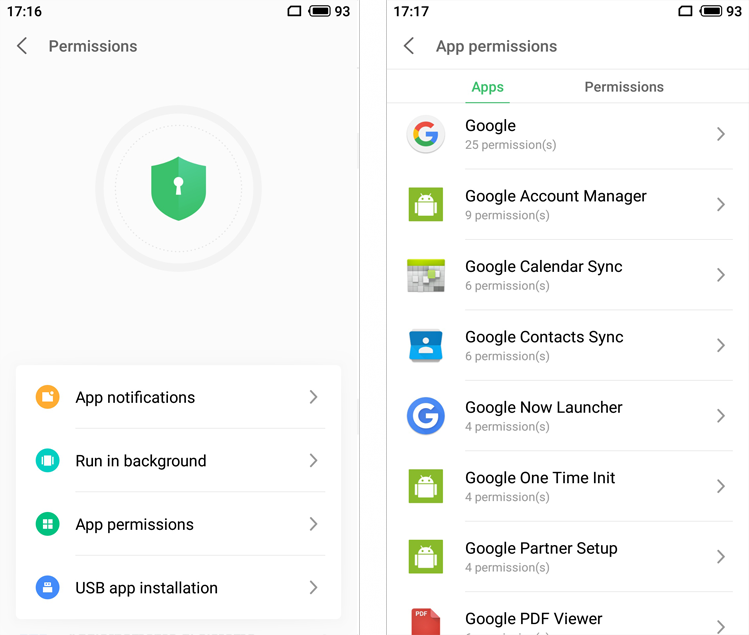The height and width of the screenshot is (635, 749).
Task: Tap the green App permissions grid icon
Action: click(48, 524)
